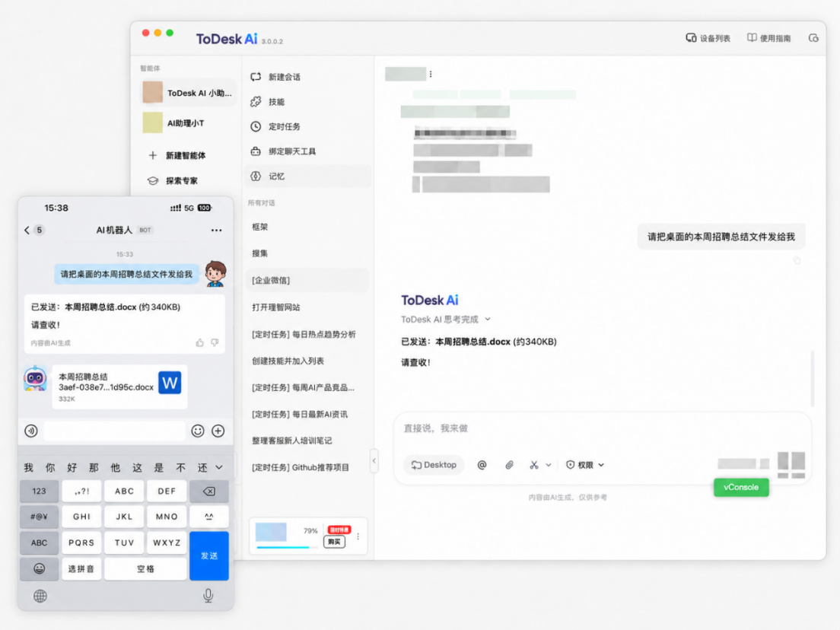Expand keyboard suggestions with the chevron
The width and height of the screenshot is (840, 630).
219,467
